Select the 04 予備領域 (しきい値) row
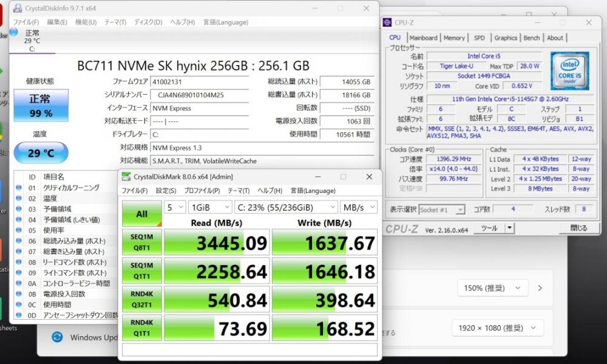This screenshot has height=364, width=607. click(66, 220)
